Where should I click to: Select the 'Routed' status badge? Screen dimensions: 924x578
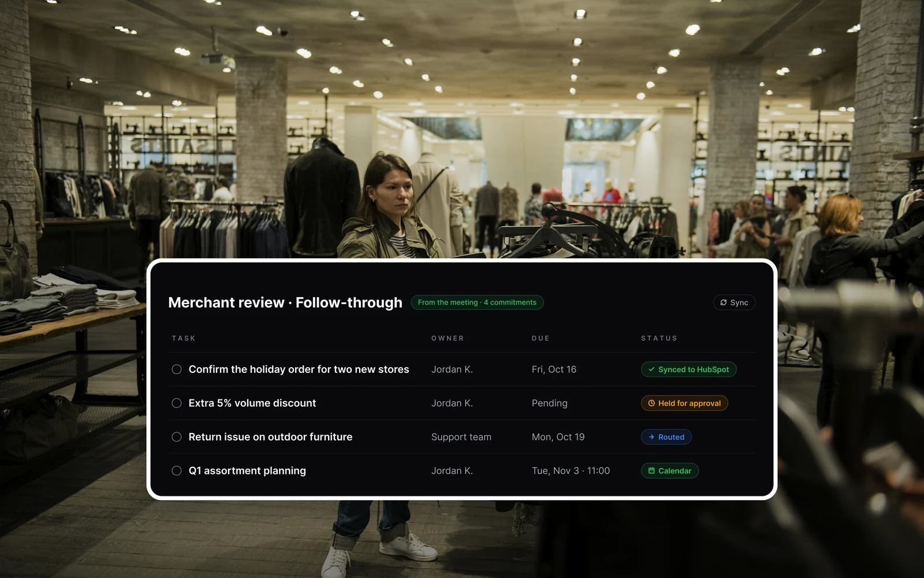[x=666, y=437]
